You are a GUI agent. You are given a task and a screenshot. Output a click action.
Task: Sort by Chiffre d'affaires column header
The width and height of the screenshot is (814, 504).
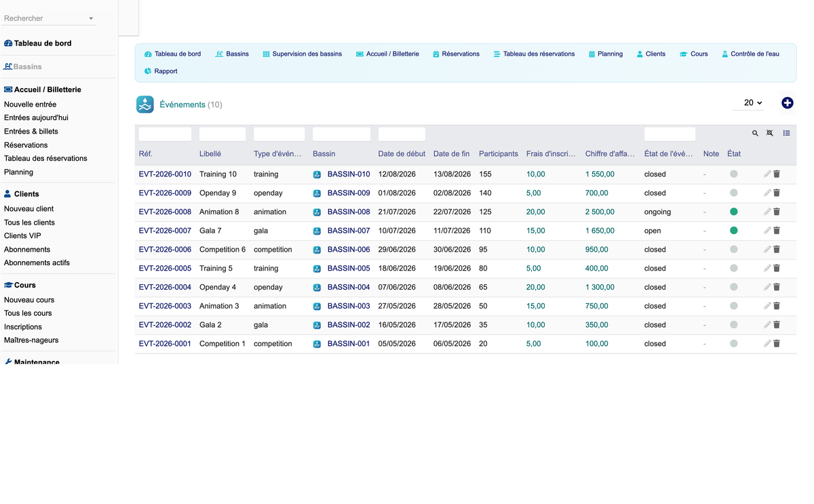pyautogui.click(x=610, y=154)
